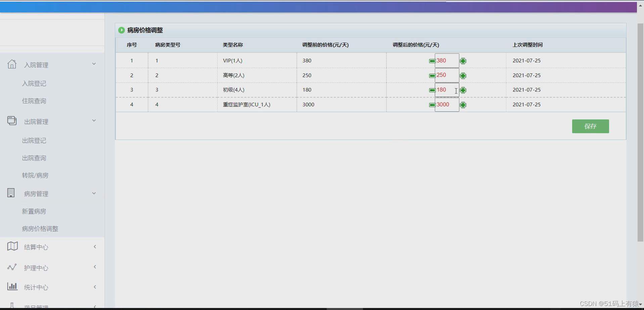The height and width of the screenshot is (310, 644).
Task: Select the 初级(4人) type name cell
Action: 234,90
